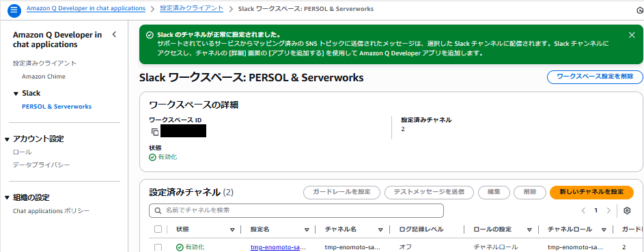Open データプライバシー in sidebar
The height and width of the screenshot is (252, 644).
click(x=42, y=165)
